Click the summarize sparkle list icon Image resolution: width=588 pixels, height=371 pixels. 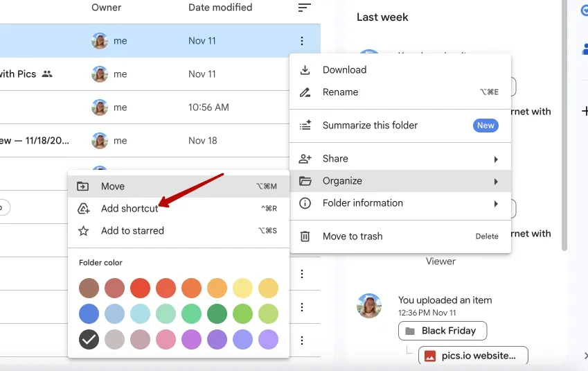pyautogui.click(x=305, y=125)
